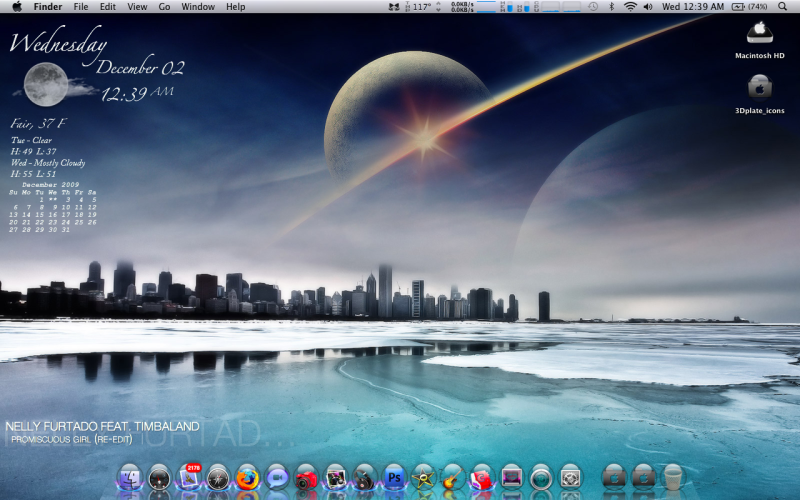Click the 'Wed - Mostly Cloudy' forecast line

[48, 163]
